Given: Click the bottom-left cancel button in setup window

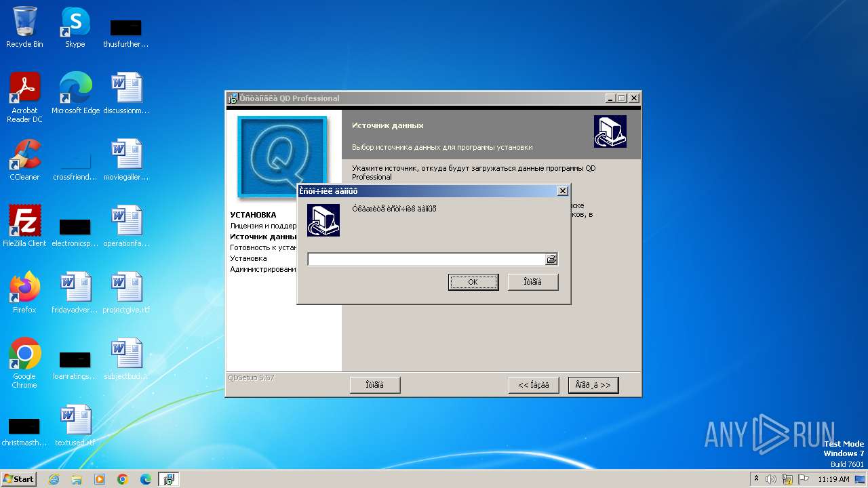Looking at the screenshot, I should pyautogui.click(x=375, y=385).
